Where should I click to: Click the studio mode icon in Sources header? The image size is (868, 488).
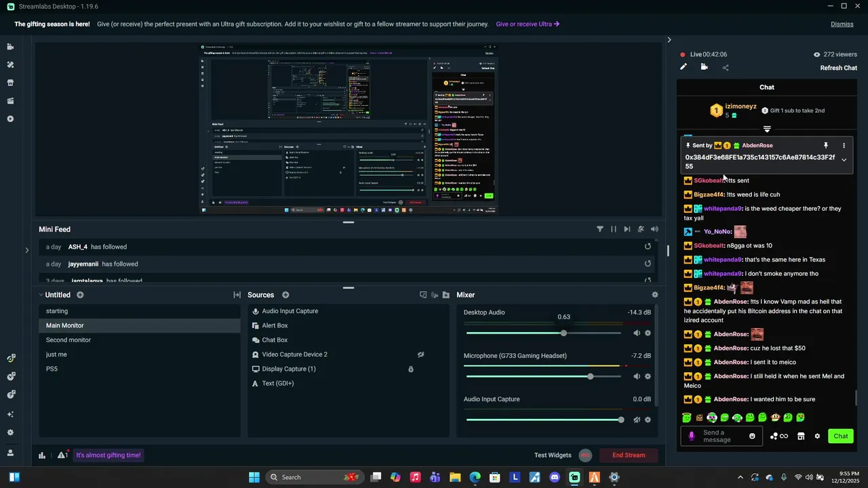coord(423,295)
